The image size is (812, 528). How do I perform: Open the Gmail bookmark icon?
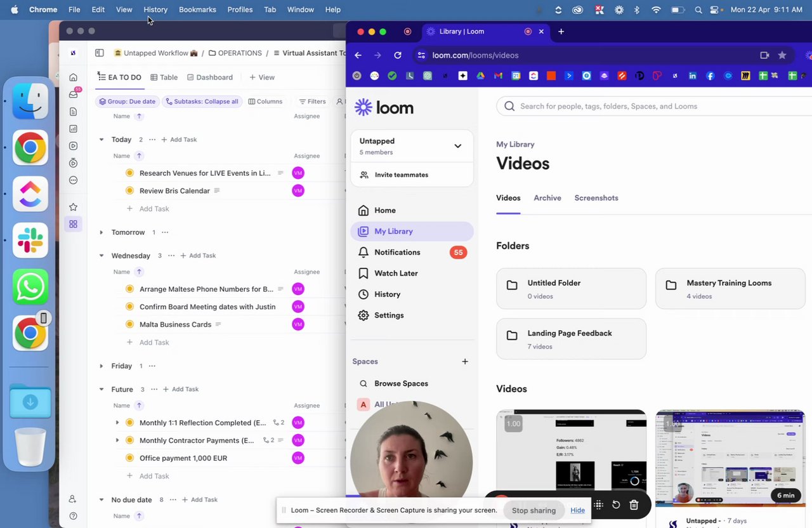(498, 76)
